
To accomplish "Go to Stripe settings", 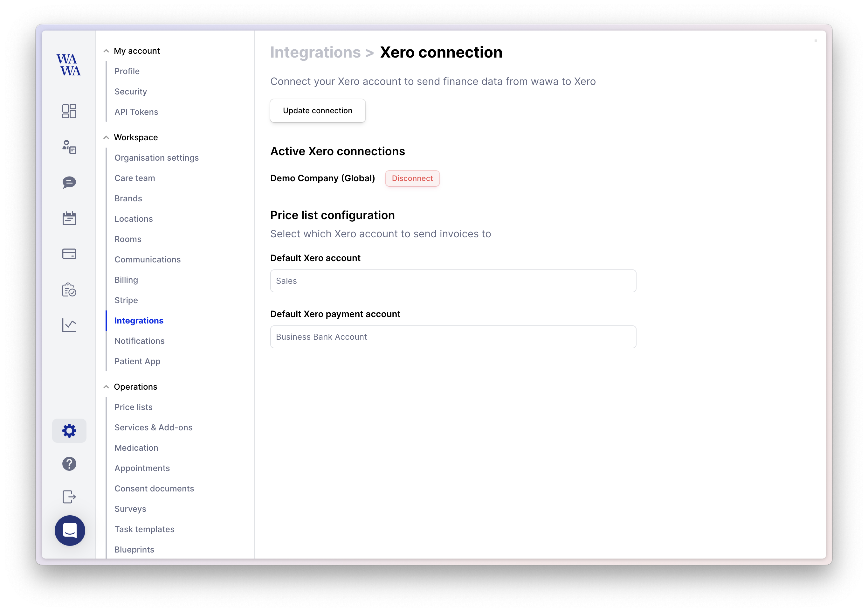I will [126, 300].
